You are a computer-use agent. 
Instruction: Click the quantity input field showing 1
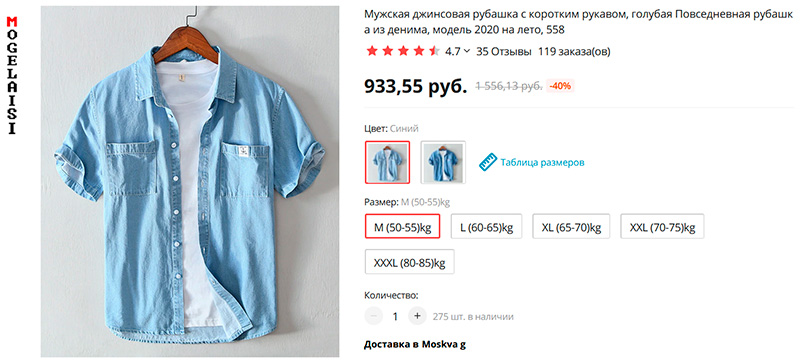point(395,316)
